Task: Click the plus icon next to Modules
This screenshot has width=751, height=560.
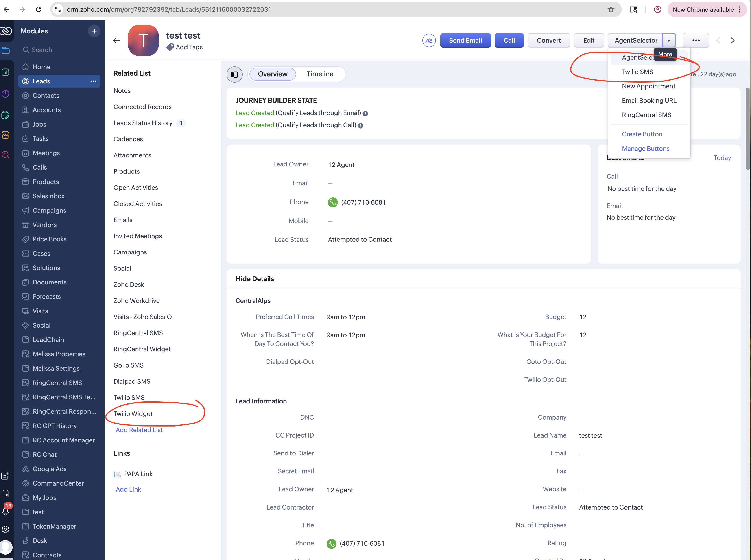Action: 94,31
